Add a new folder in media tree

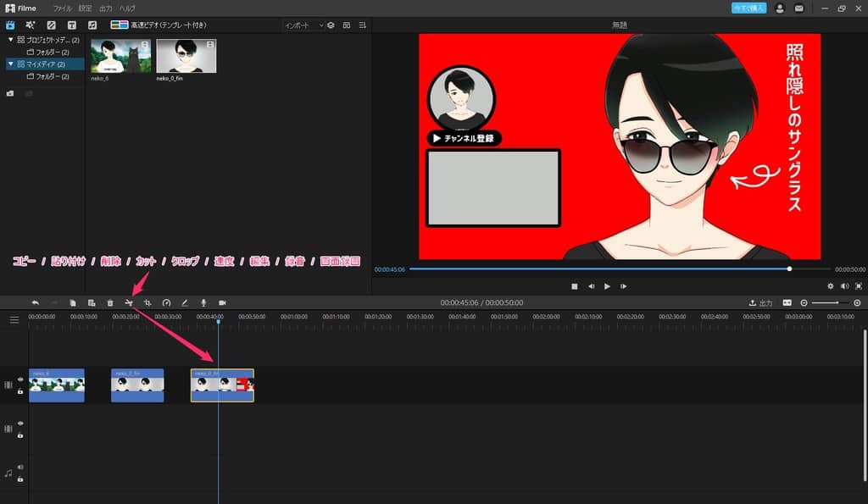[x=10, y=93]
